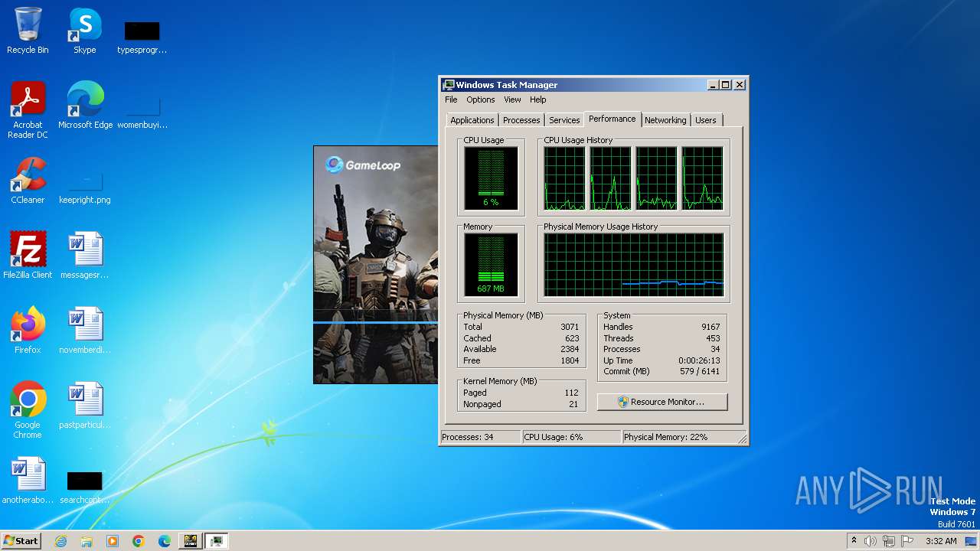This screenshot has height=551, width=980.
Task: Click the network tray icon
Action: pyautogui.click(x=889, y=541)
